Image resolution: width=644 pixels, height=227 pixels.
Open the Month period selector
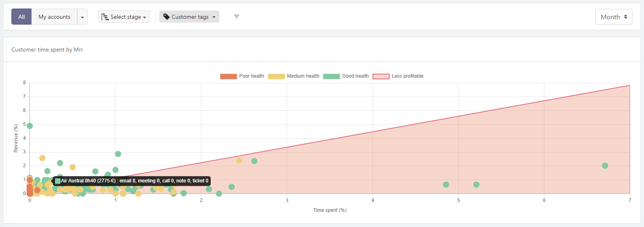tap(613, 17)
